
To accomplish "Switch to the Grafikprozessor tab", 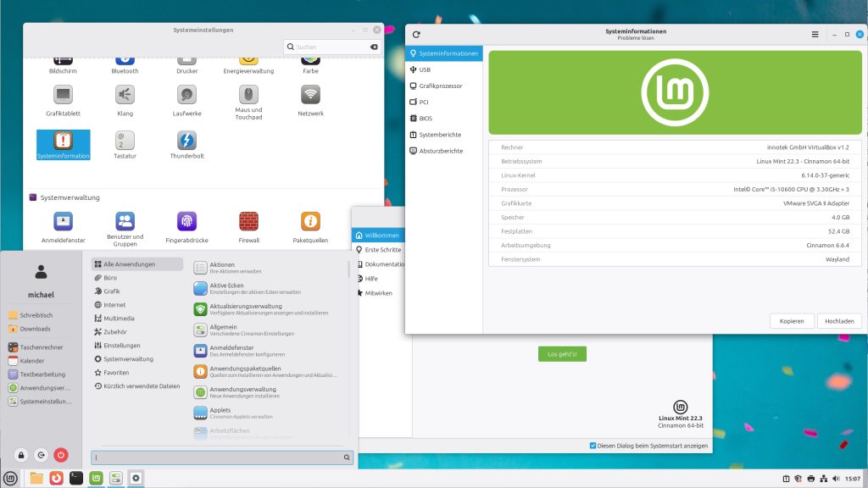I will coord(441,86).
